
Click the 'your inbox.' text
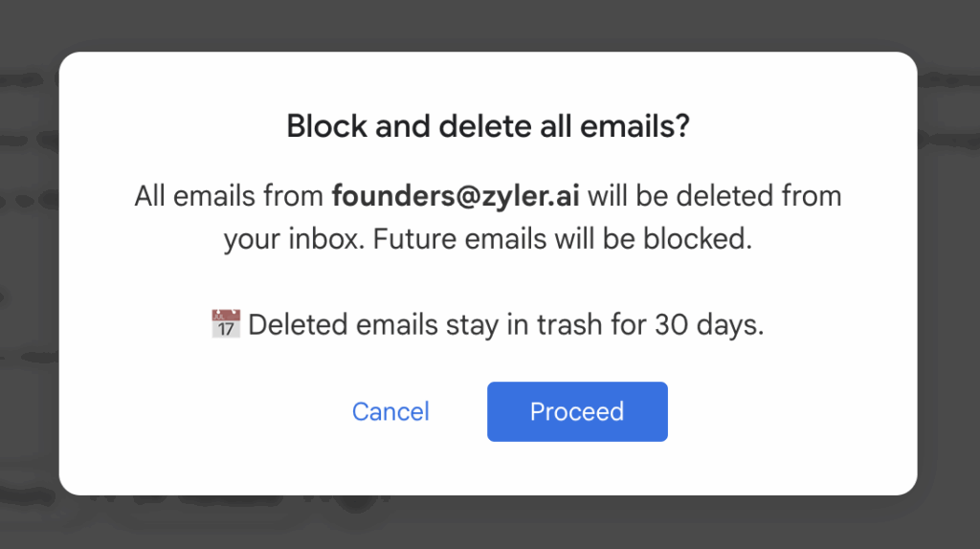pos(295,239)
